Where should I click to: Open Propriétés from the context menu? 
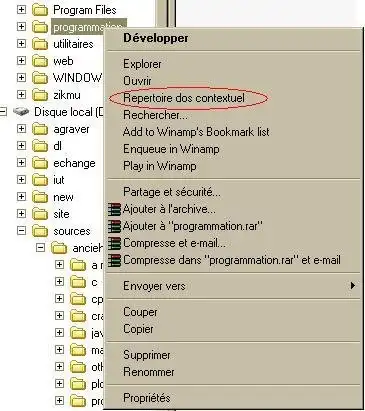[x=233, y=398]
